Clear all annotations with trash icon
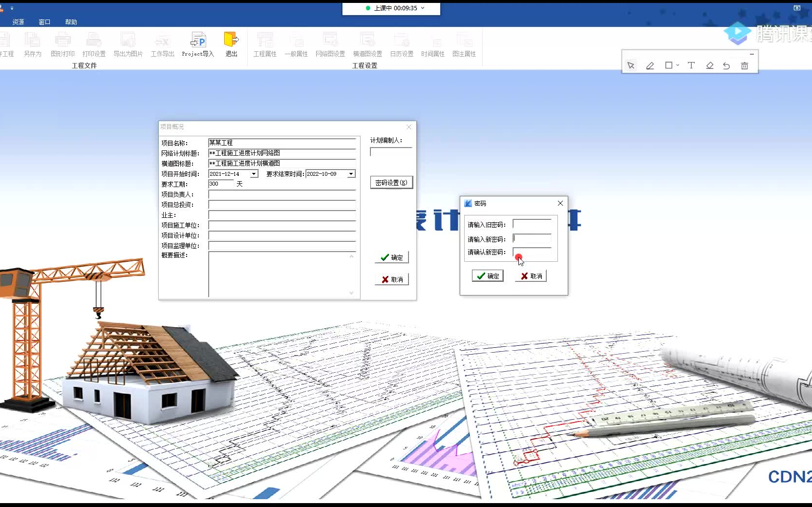This screenshot has height=507, width=812. 745,65
